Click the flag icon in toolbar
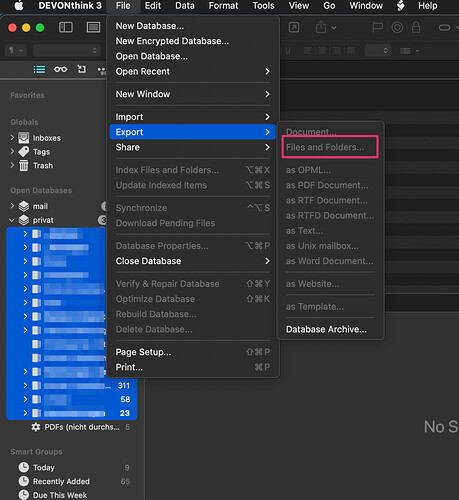459x500 pixels. tap(377, 27)
